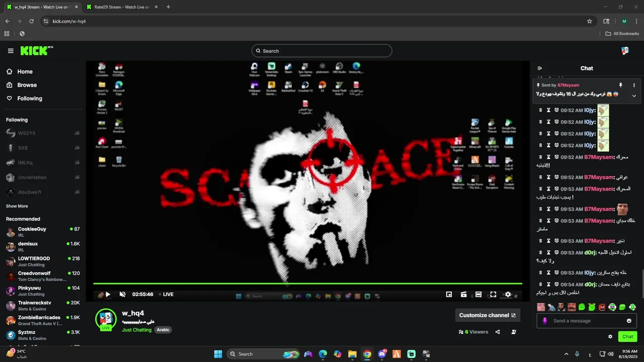Viewport: 644px width, 362px height.
Task: Toggle theater mode
Action: pyautogui.click(x=478, y=295)
